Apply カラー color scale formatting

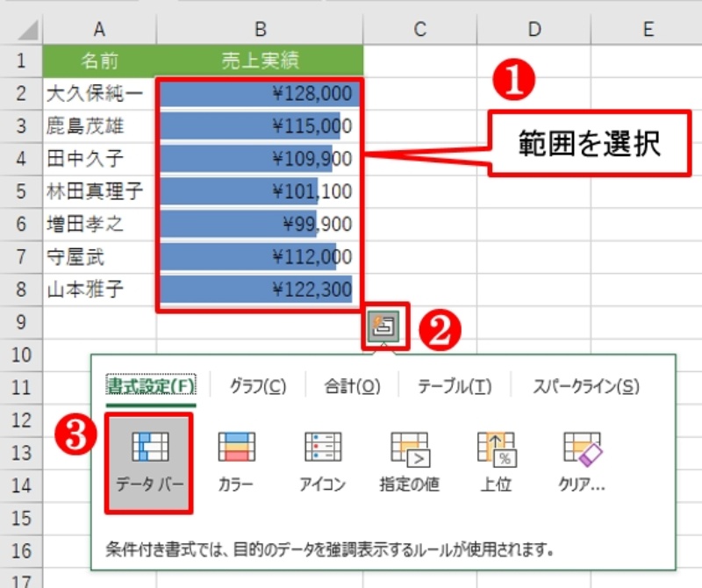coord(236,462)
